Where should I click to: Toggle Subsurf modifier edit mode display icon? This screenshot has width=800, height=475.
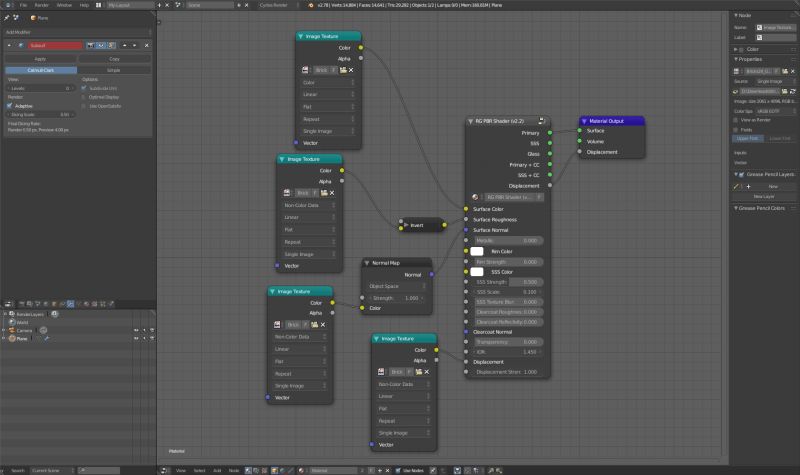click(112, 45)
